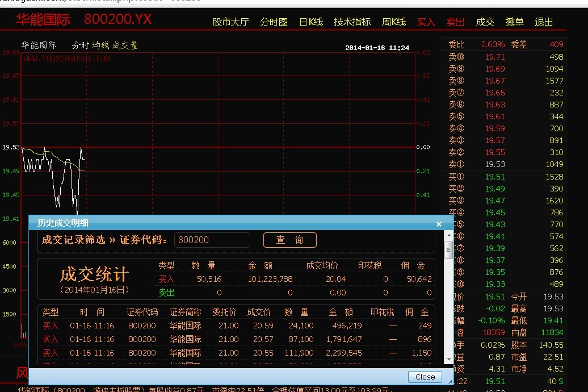Click the 内盘 value 11834
The width and height of the screenshot is (588, 392).
point(552,332)
